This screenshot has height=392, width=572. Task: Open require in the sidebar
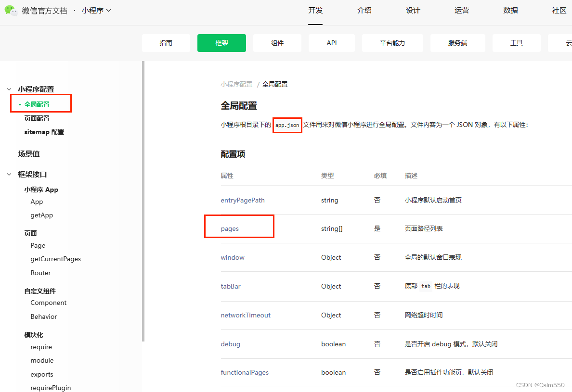(41, 347)
